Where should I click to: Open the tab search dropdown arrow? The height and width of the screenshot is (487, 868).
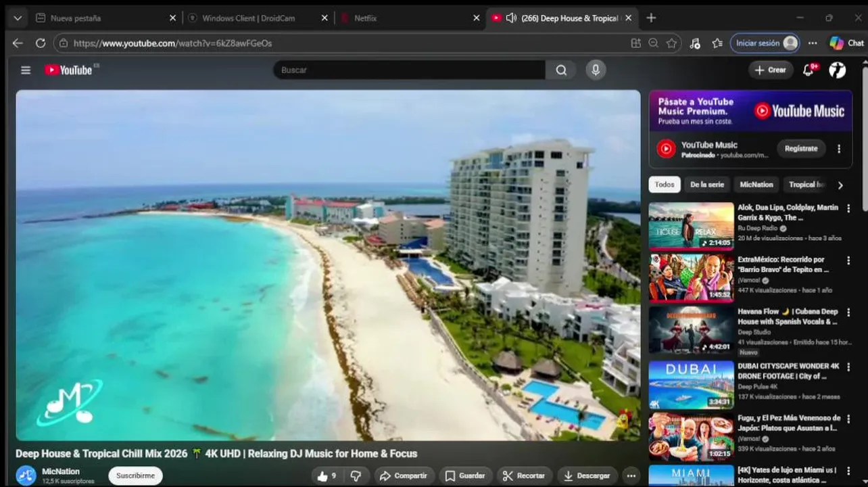point(18,18)
